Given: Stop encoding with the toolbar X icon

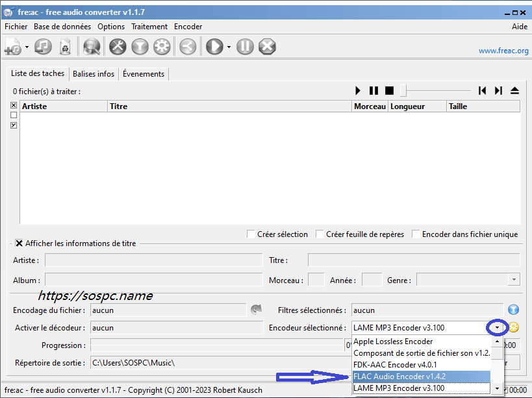Looking at the screenshot, I should (x=267, y=47).
